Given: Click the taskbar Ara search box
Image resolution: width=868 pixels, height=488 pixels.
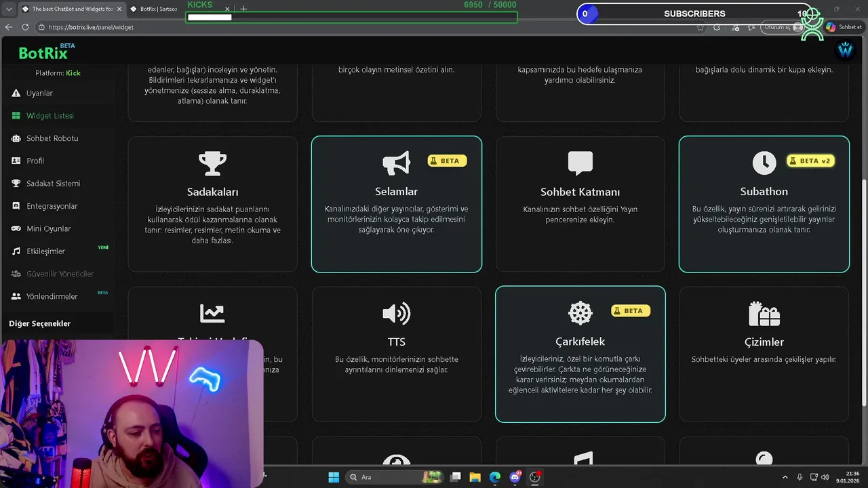Looking at the screenshot, I should coord(393,477).
